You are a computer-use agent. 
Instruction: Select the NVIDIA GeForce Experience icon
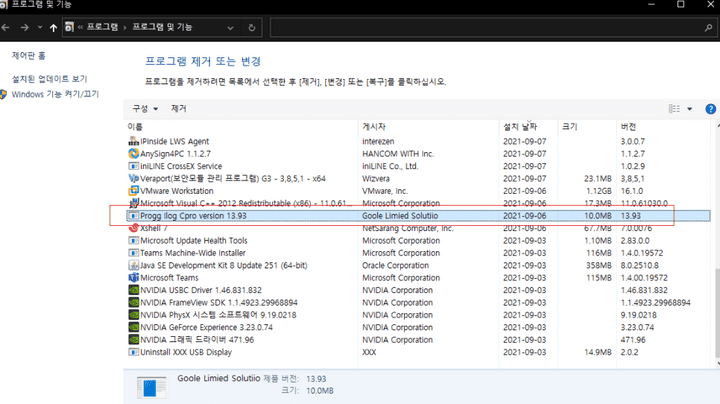coord(133,327)
